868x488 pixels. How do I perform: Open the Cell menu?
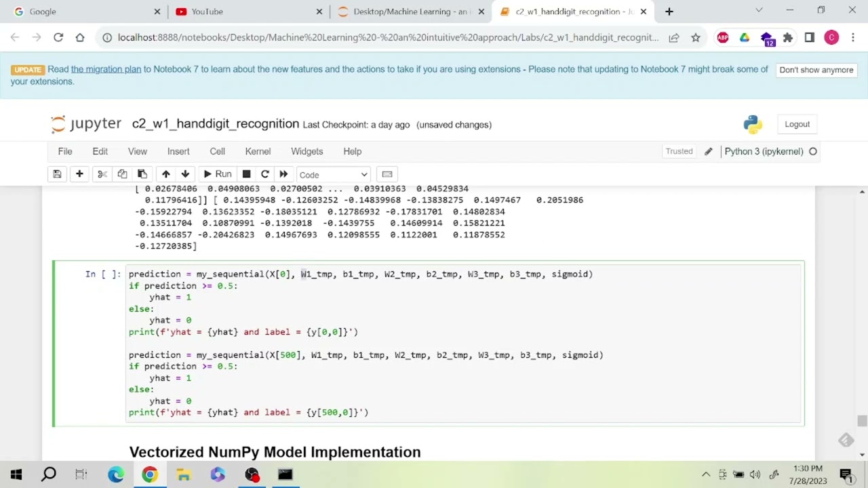pyautogui.click(x=217, y=151)
